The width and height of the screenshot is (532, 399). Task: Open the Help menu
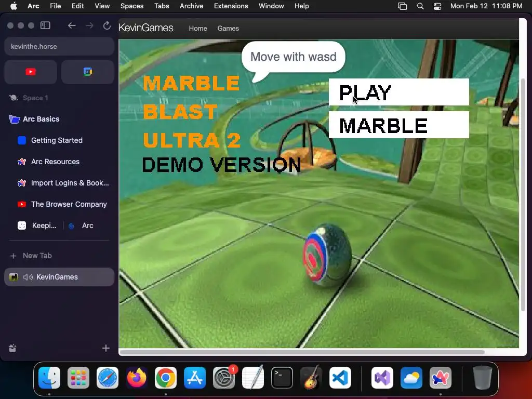pyautogui.click(x=302, y=6)
